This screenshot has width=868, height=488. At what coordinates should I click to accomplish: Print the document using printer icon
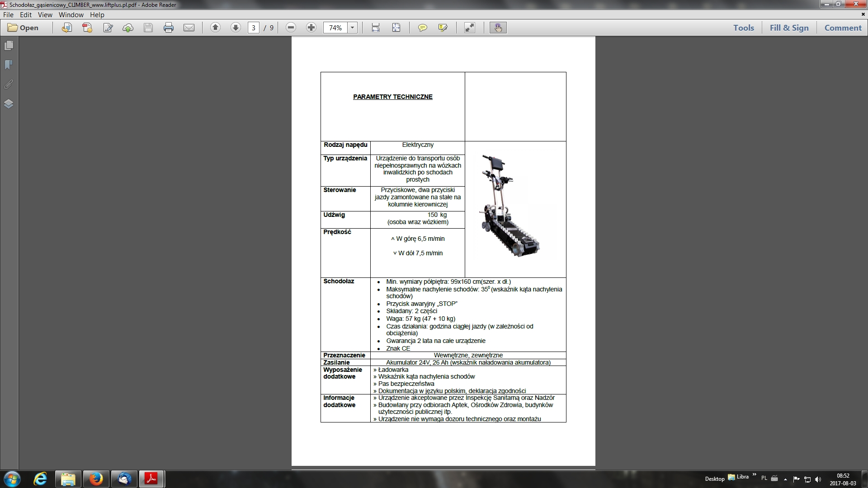[169, 28]
